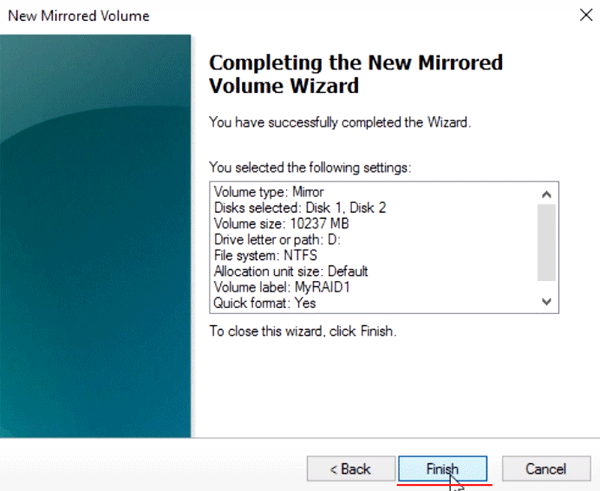Click the settings list scroll-down arrow
This screenshot has height=491, width=600.
click(546, 302)
